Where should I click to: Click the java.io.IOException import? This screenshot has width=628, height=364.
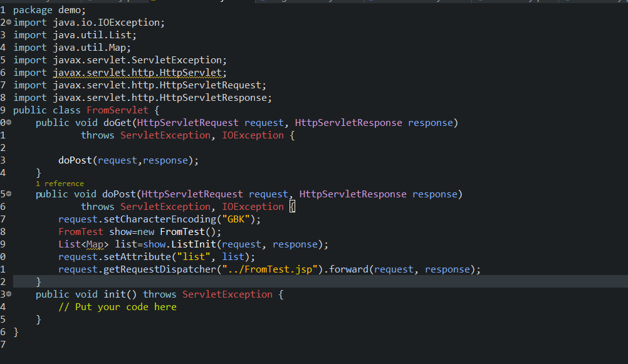(109, 23)
